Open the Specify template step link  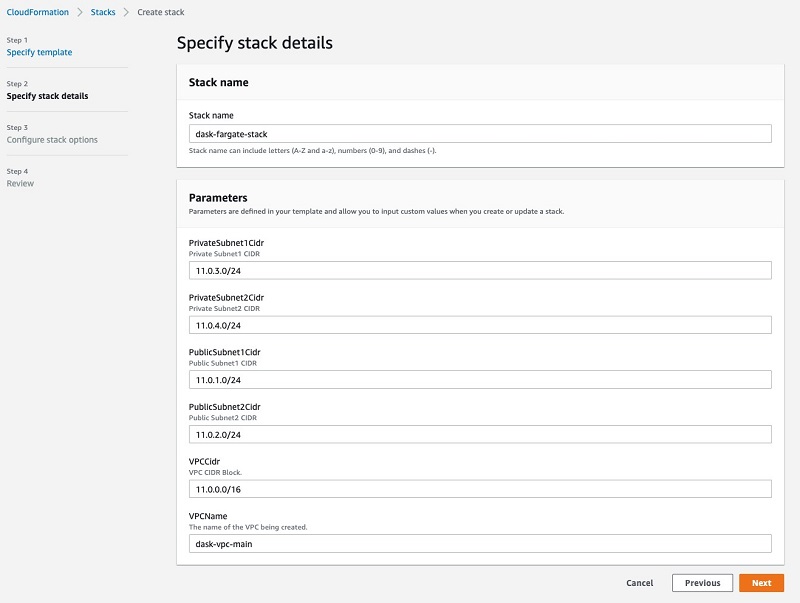pyautogui.click(x=39, y=52)
